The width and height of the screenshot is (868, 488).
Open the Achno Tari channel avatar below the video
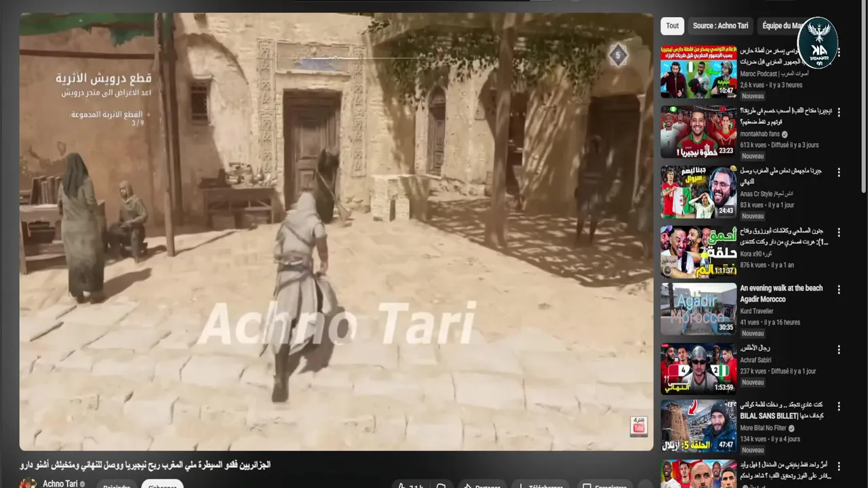click(28, 483)
